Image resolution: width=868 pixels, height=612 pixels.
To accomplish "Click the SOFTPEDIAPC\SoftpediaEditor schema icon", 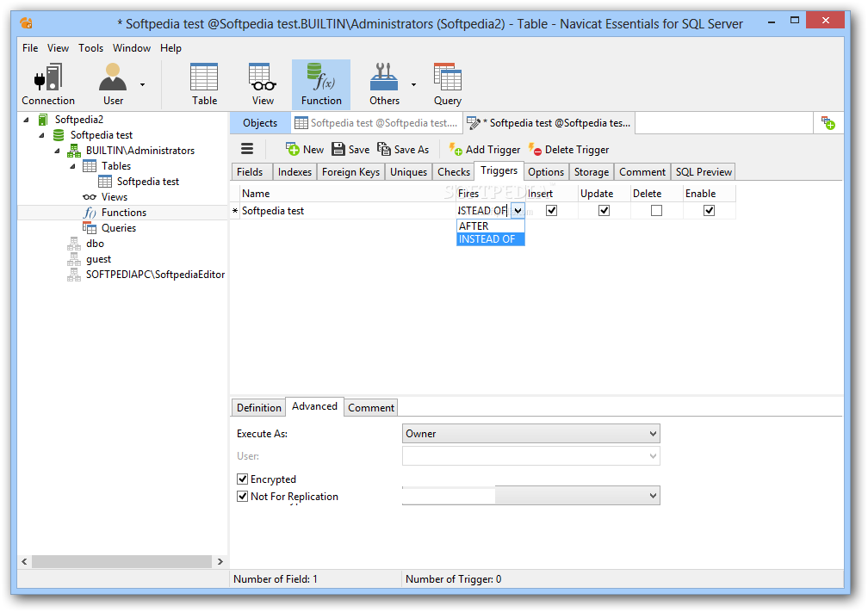I will point(74,275).
